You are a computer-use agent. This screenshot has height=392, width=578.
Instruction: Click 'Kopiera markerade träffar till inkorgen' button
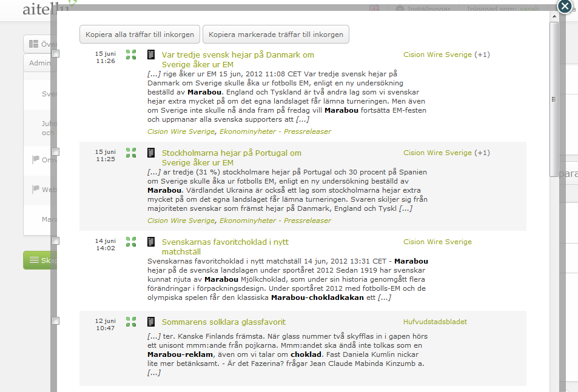[x=276, y=34]
